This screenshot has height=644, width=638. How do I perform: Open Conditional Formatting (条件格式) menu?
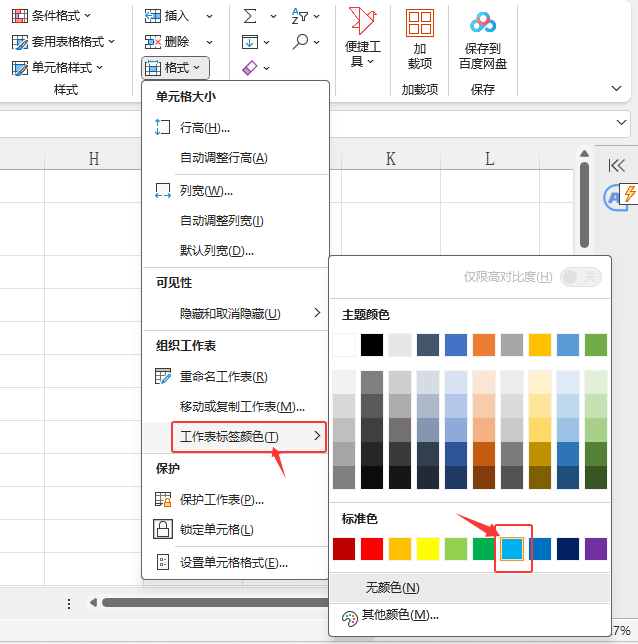pos(51,16)
